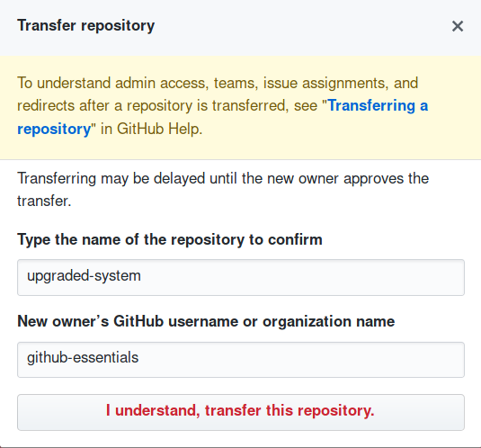This screenshot has width=481, height=448.
Task: Click the word "repository" in the blue link
Action: click(54, 130)
